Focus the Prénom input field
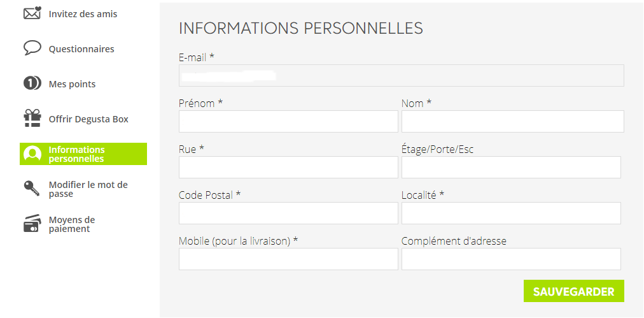The width and height of the screenshot is (644, 318). [288, 122]
